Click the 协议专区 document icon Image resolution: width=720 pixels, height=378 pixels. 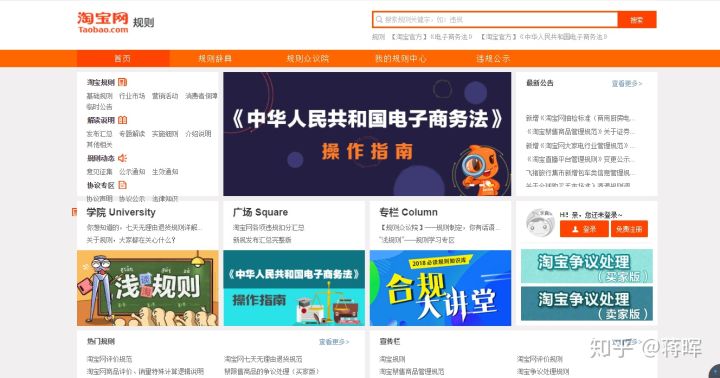coord(122,185)
